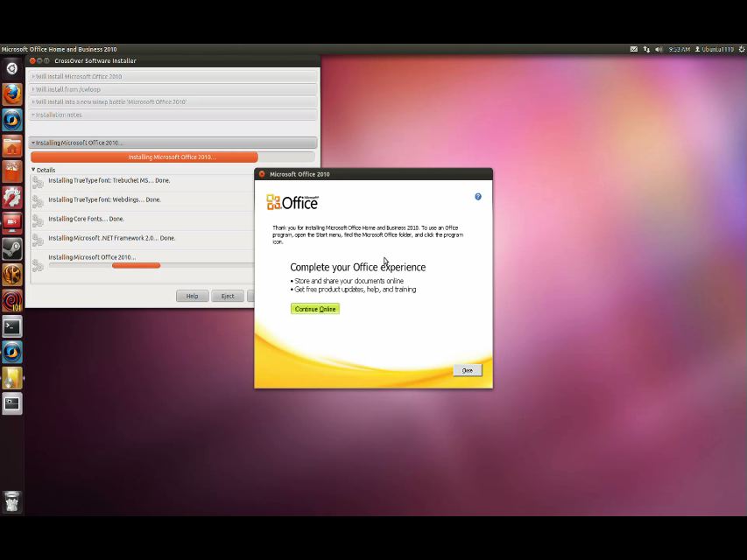Collapse the 'Installing Microsoft Office 2010...' section header

(173, 143)
